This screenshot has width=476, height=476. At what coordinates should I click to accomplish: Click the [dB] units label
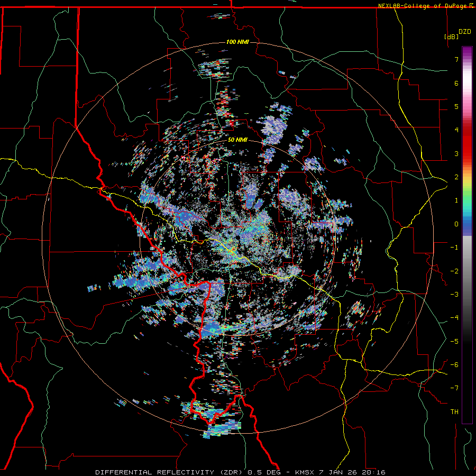[x=452, y=36]
